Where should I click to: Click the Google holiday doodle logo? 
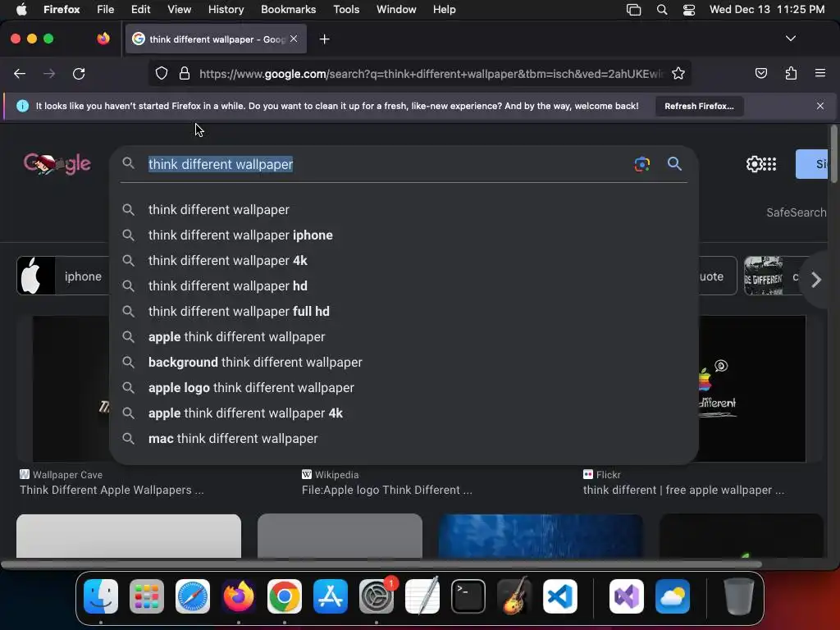(57, 164)
